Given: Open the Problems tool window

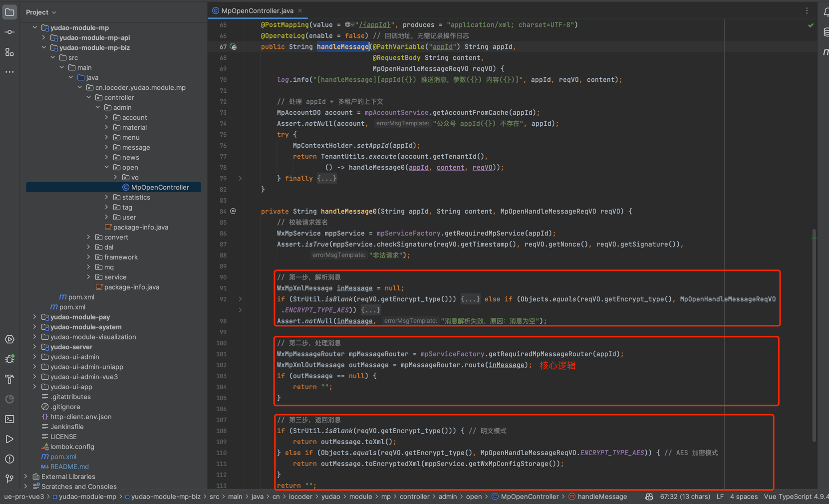Looking at the screenshot, I should coord(9,459).
